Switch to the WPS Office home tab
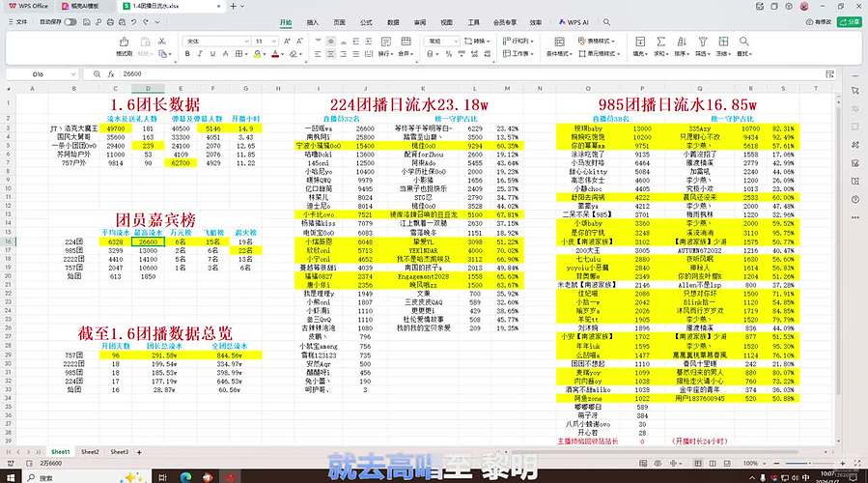The width and height of the screenshot is (868, 483). pos(28,6)
